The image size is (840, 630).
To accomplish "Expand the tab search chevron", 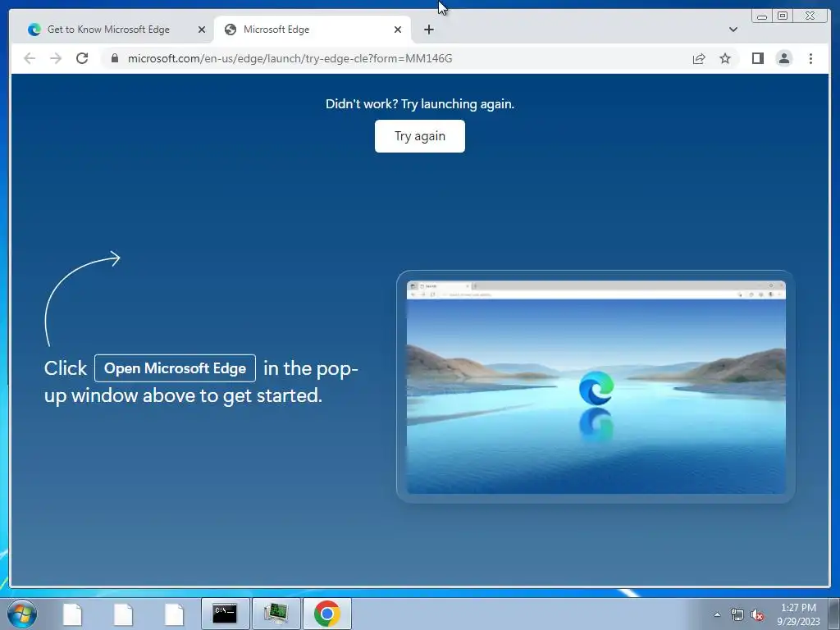I will pos(733,30).
